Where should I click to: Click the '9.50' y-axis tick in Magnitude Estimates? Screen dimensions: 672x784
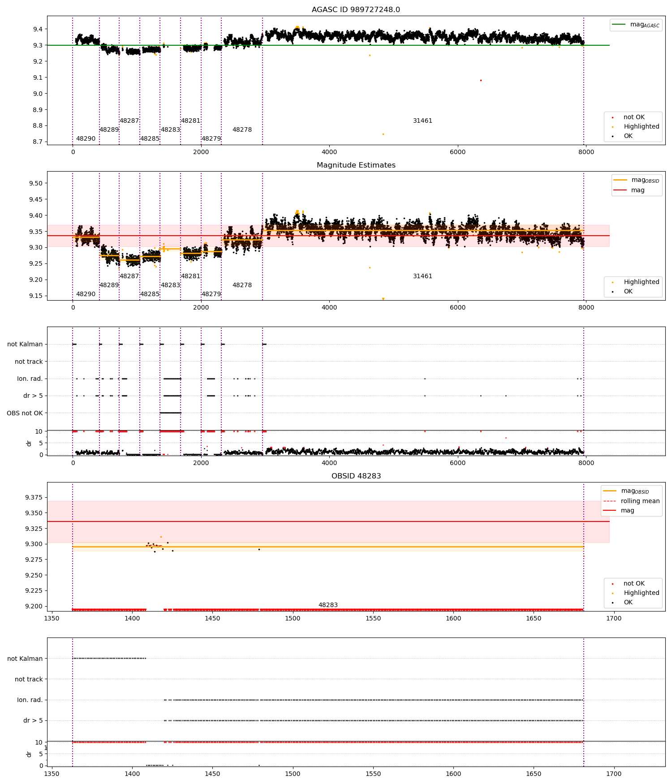point(35,183)
